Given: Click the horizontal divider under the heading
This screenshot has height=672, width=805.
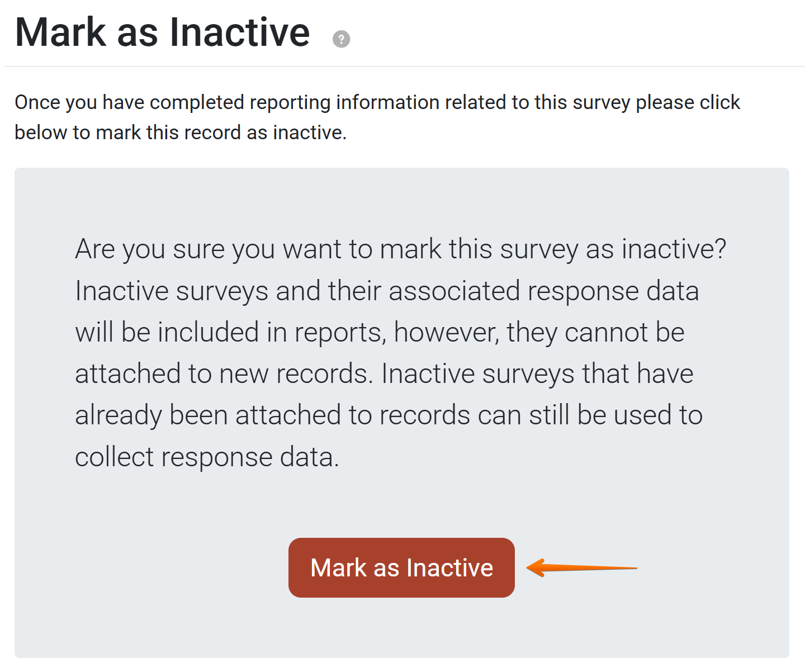Looking at the screenshot, I should coord(402,67).
